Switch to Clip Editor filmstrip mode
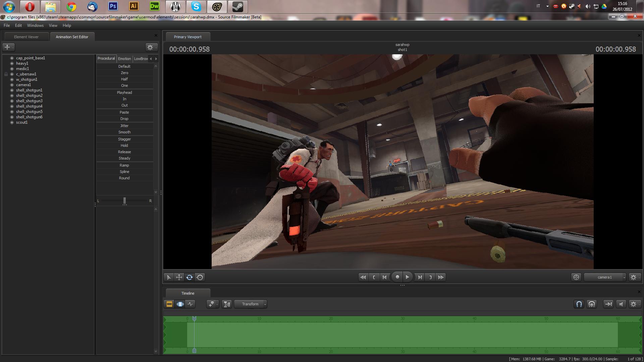644x362 pixels. coord(169,304)
